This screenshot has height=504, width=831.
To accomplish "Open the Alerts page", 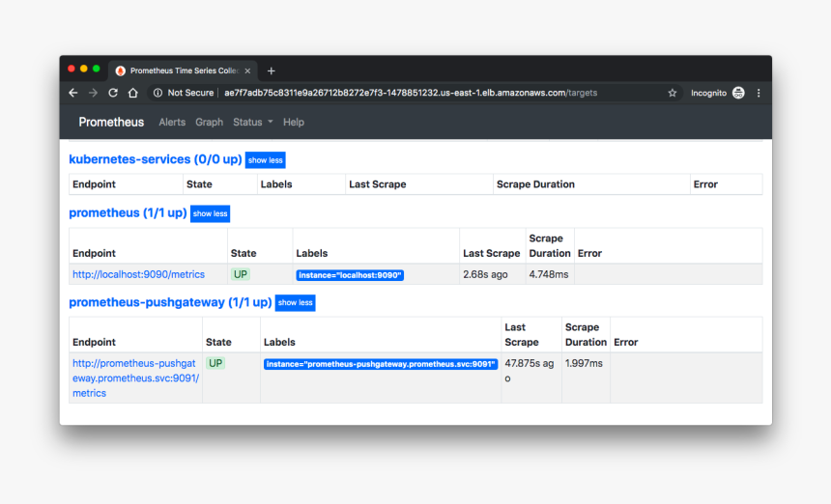I will 172,122.
